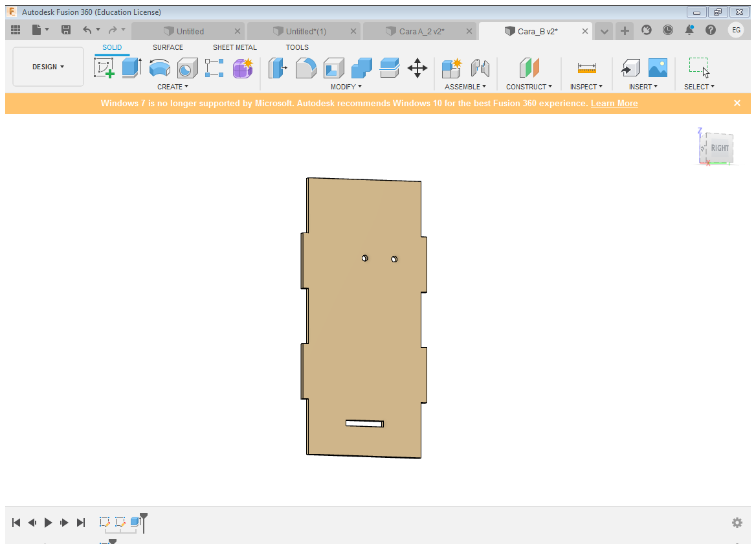The width and height of the screenshot is (756, 544).
Task: Save the design with the floppy icon
Action: [x=66, y=30]
